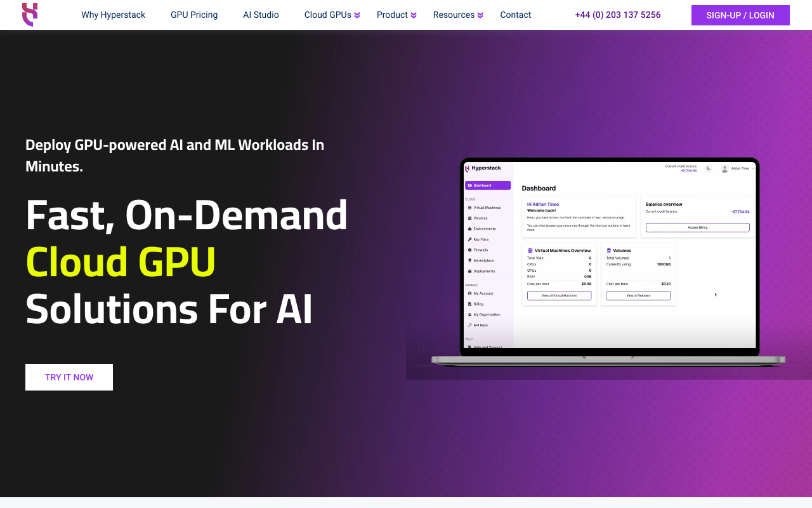
Task: Click View all Virtual Machines button
Action: pos(560,295)
